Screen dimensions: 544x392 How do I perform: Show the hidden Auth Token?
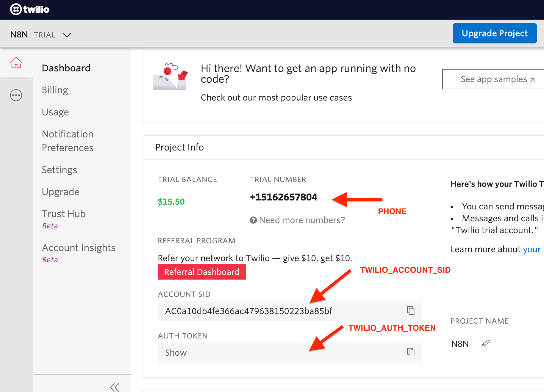pyautogui.click(x=176, y=353)
